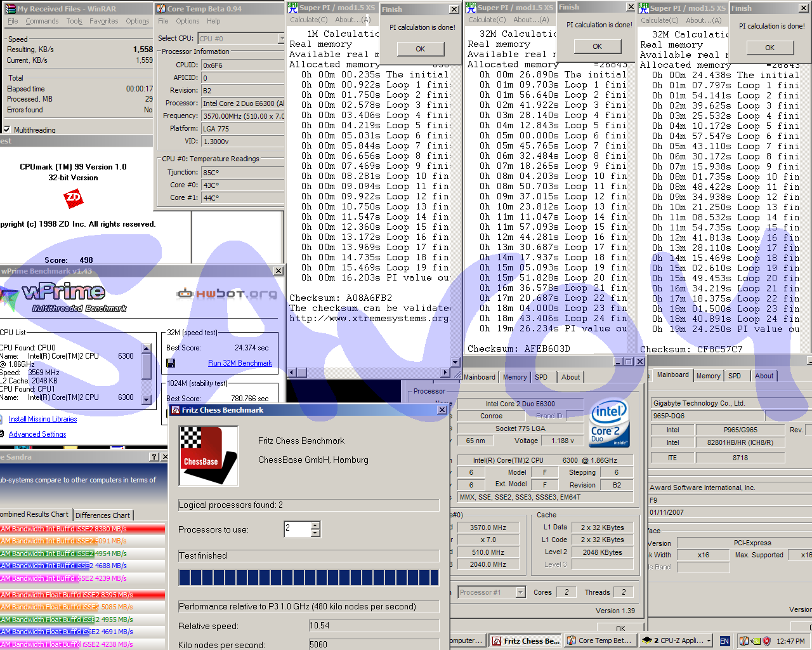Screen dimensions: 812x650
Task: Close the wPrime Benchmark window
Action: [x=278, y=271]
